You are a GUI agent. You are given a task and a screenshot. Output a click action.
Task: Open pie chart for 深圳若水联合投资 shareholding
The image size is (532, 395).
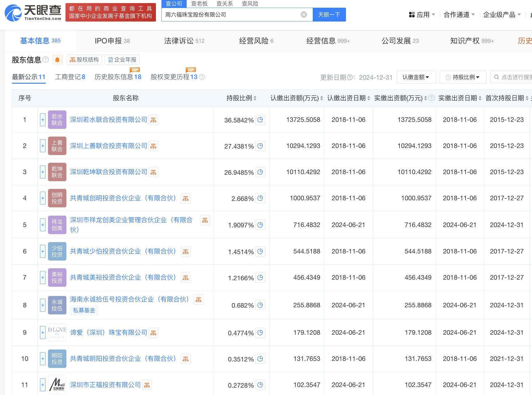point(260,120)
